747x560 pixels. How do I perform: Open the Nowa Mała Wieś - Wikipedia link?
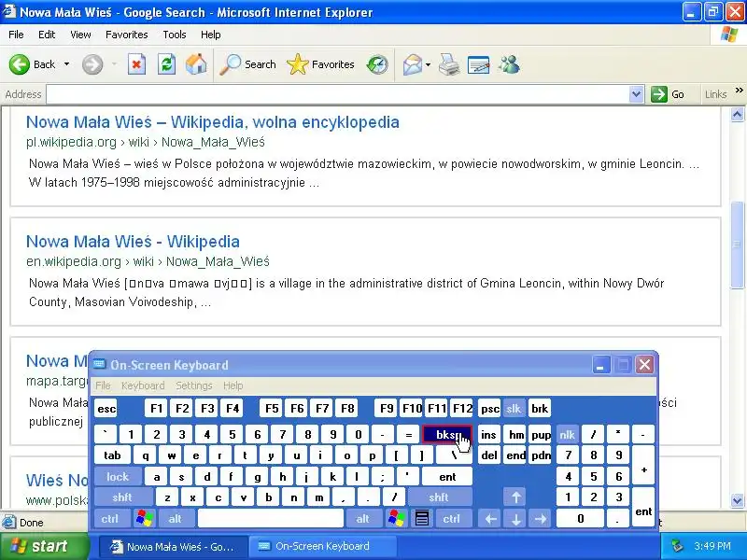[x=133, y=242]
